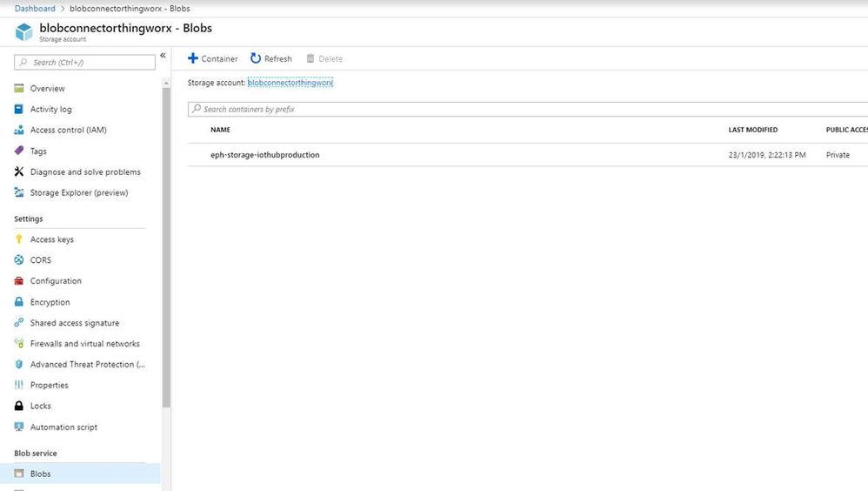Click the Container toolbar button label
This screenshot has height=491, width=868.
(x=219, y=58)
